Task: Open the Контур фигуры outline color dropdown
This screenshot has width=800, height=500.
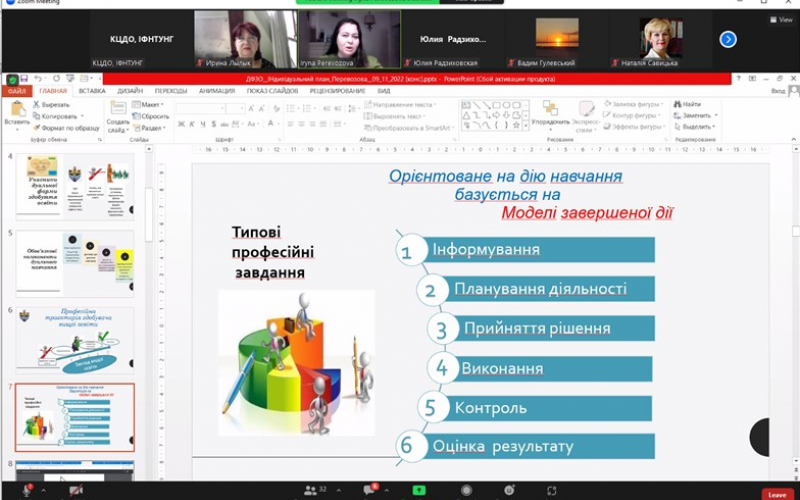Action: (x=633, y=115)
